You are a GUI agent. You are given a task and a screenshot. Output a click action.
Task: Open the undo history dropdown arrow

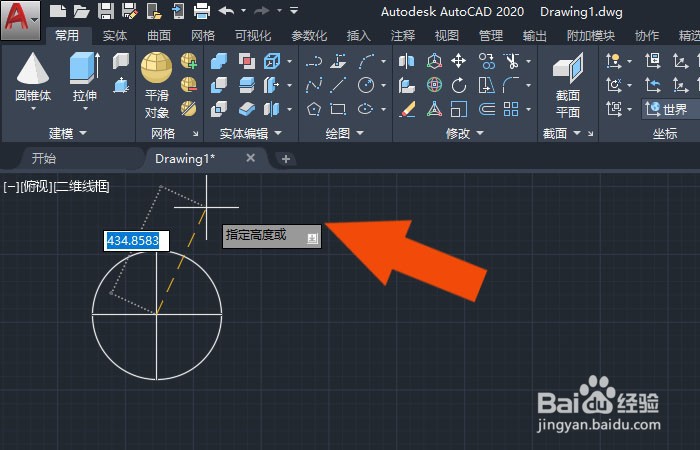tap(243, 10)
